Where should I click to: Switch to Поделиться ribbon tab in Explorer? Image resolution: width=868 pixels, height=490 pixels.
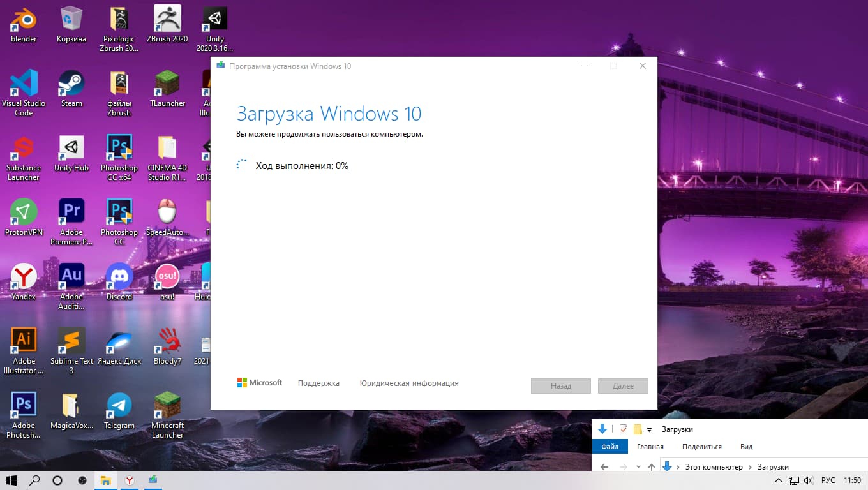[x=702, y=447]
